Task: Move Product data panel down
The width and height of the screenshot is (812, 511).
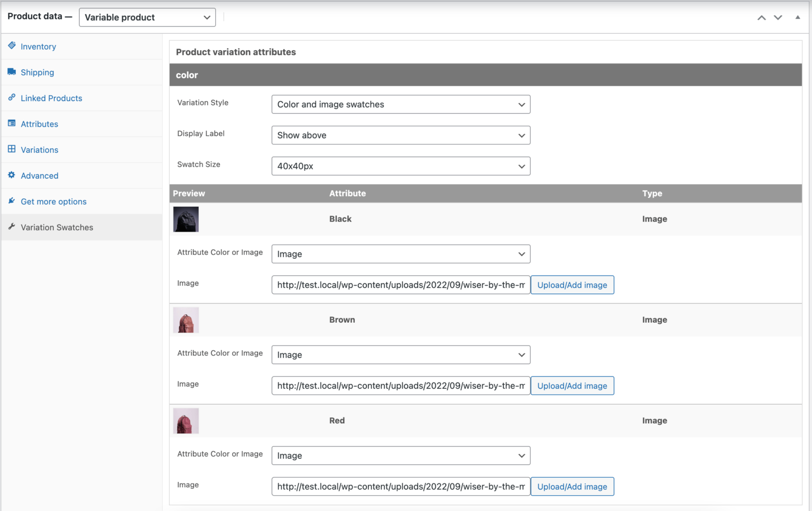Action: [778, 17]
